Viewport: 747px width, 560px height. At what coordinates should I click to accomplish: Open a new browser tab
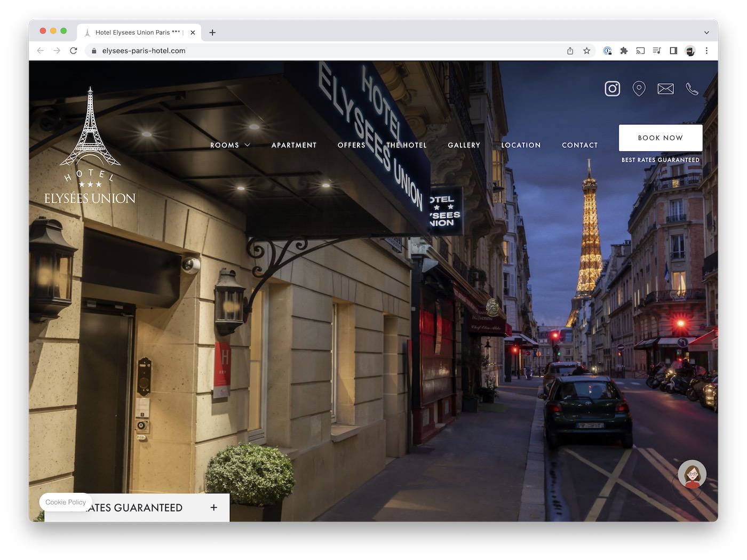pyautogui.click(x=212, y=33)
